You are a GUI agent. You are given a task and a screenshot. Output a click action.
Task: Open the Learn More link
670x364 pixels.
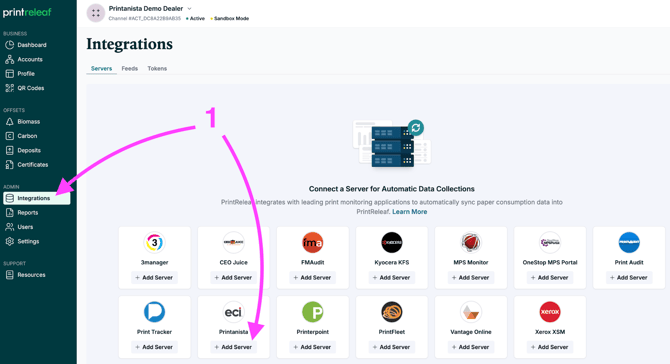(x=409, y=212)
